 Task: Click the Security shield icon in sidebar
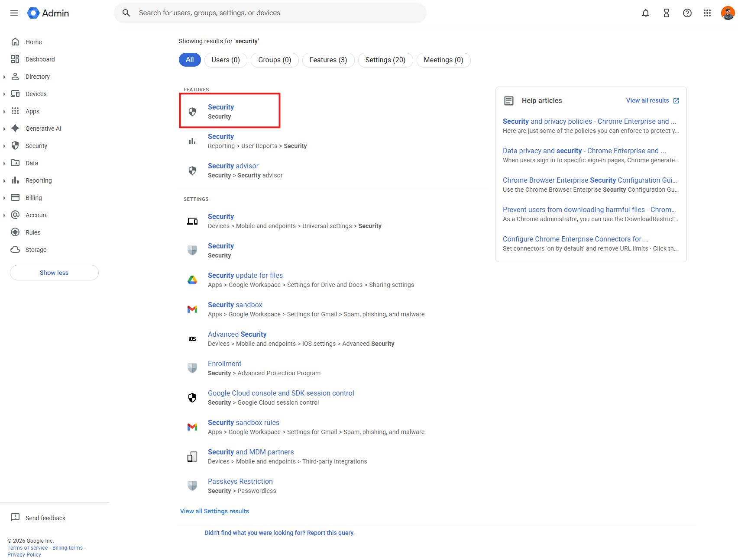[15, 146]
